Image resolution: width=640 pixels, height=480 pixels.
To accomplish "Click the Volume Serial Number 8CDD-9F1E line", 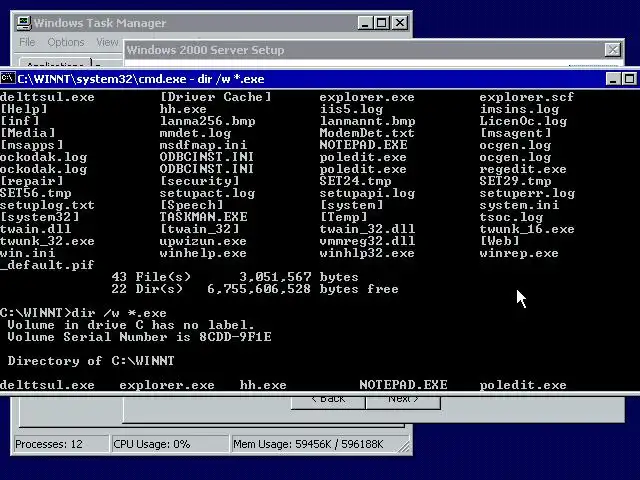I will point(140,337).
